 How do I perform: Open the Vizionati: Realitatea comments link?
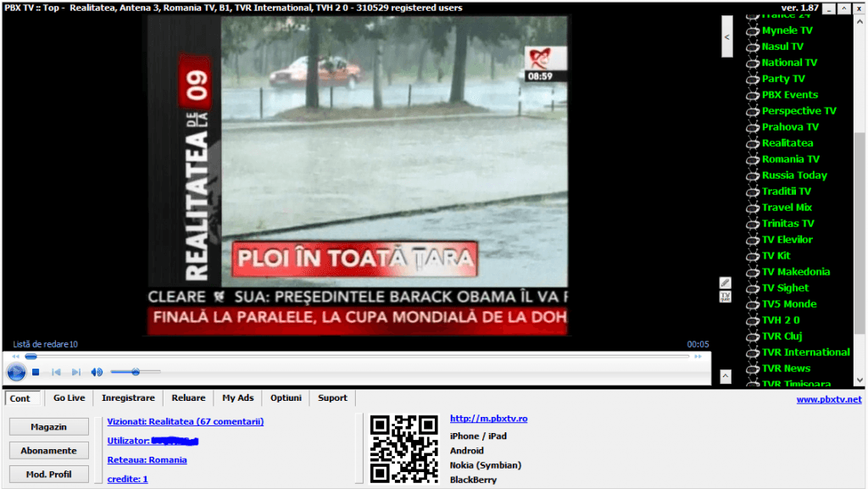point(186,421)
